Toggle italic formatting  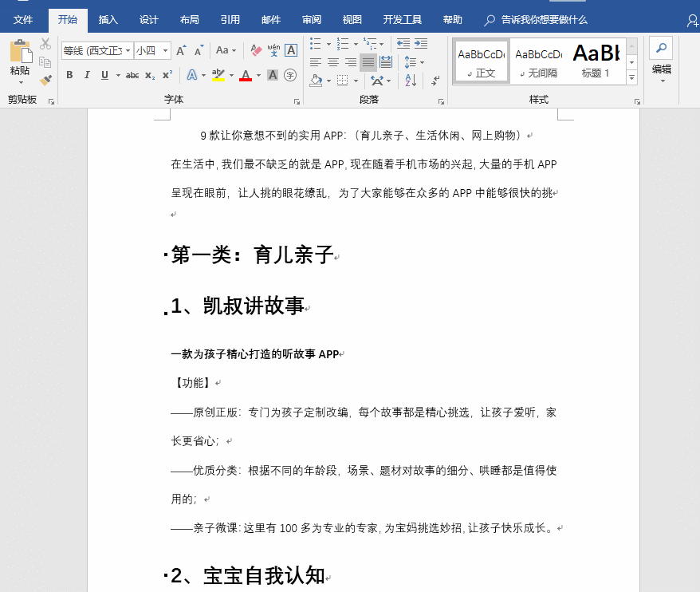[x=86, y=74]
